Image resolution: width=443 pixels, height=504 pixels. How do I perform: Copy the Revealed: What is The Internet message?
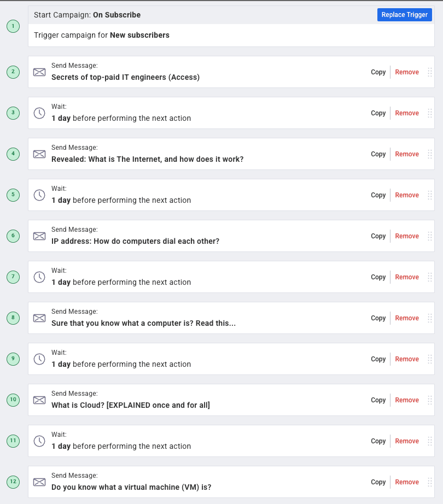378,154
